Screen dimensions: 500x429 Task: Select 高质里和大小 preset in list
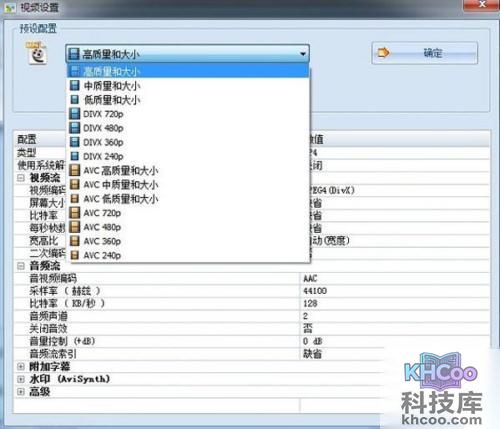click(188, 71)
